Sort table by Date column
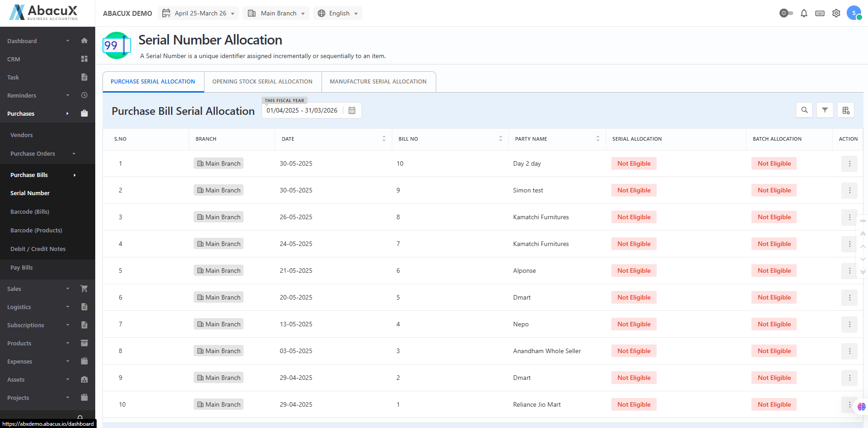The image size is (868, 428). [x=384, y=139]
